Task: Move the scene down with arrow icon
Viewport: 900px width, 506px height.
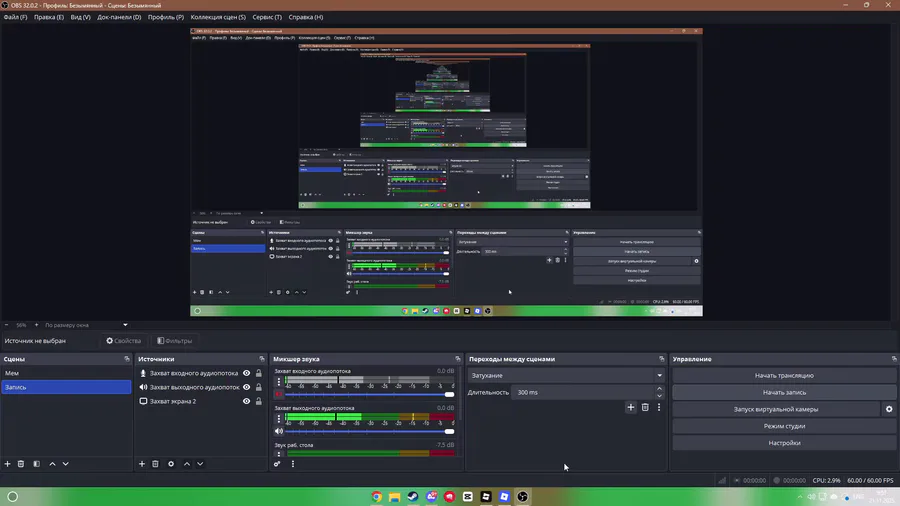Action: 65,464
